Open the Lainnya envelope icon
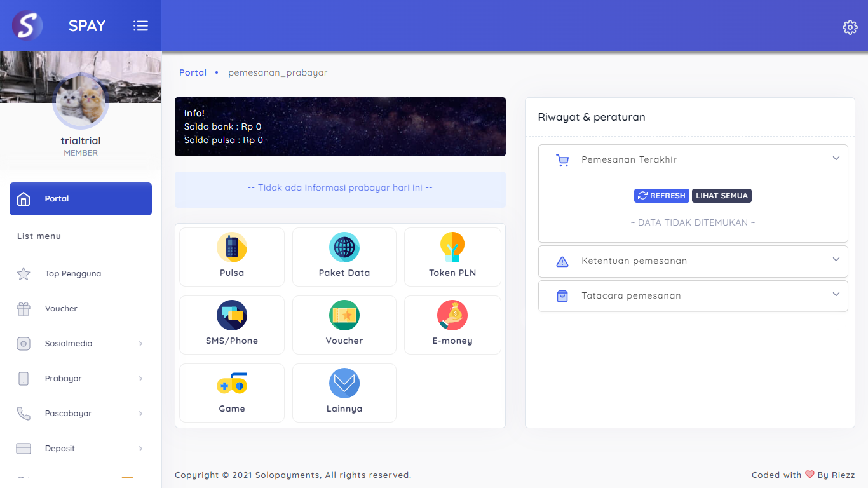 tap(344, 384)
